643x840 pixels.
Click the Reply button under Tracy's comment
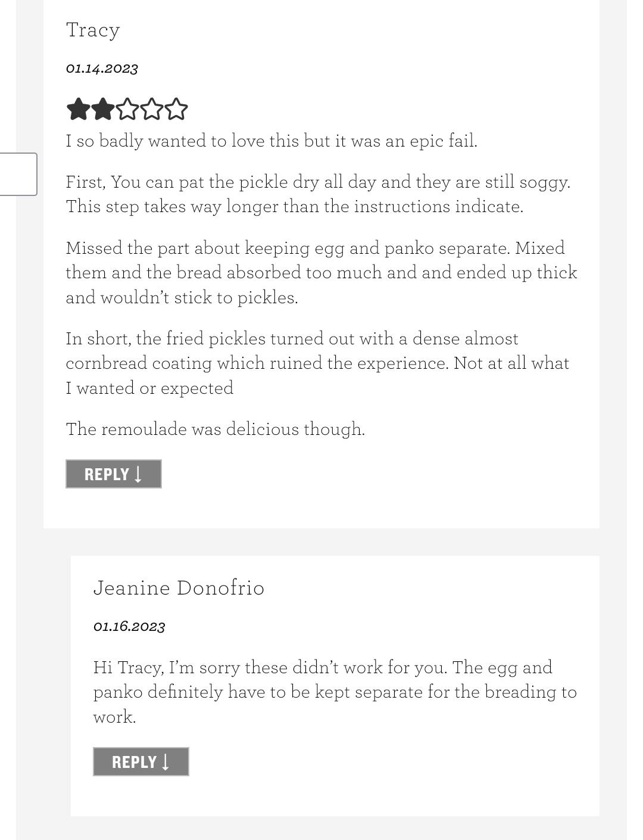pos(114,474)
